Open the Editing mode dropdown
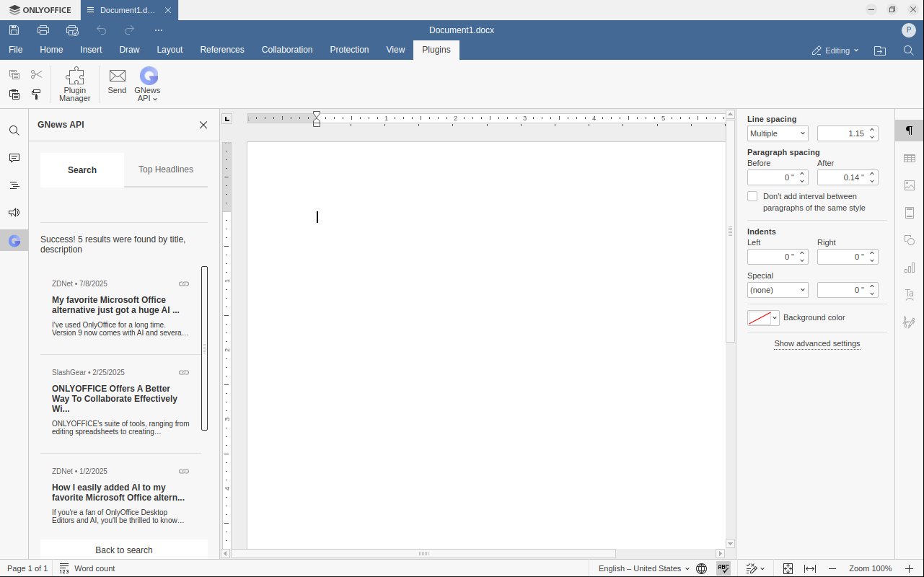 [x=835, y=50]
